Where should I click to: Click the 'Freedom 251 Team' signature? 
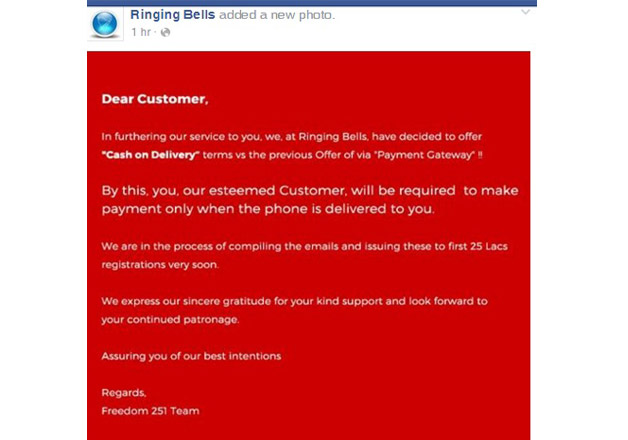150,411
